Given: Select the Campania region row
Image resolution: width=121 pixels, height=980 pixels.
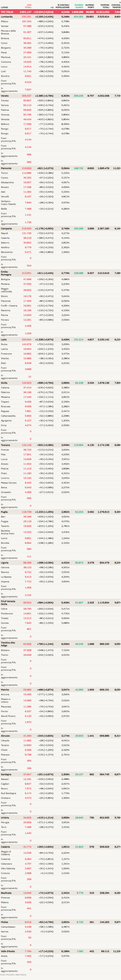Looking at the screenshot, I should tap(60, 229).
